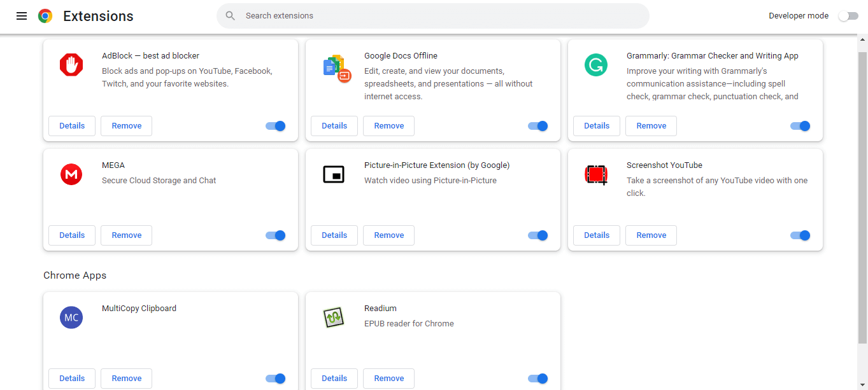Image resolution: width=868 pixels, height=390 pixels.
Task: Remove the Readium app
Action: click(x=389, y=379)
